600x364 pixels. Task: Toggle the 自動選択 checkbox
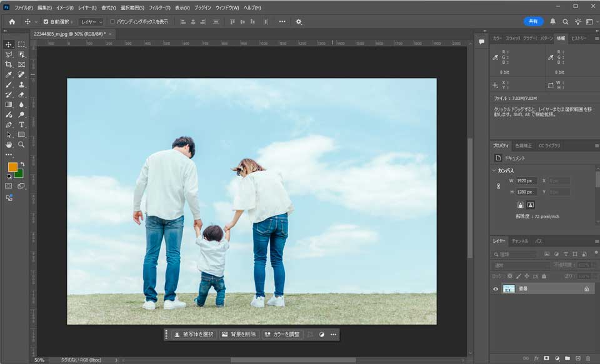coord(46,22)
